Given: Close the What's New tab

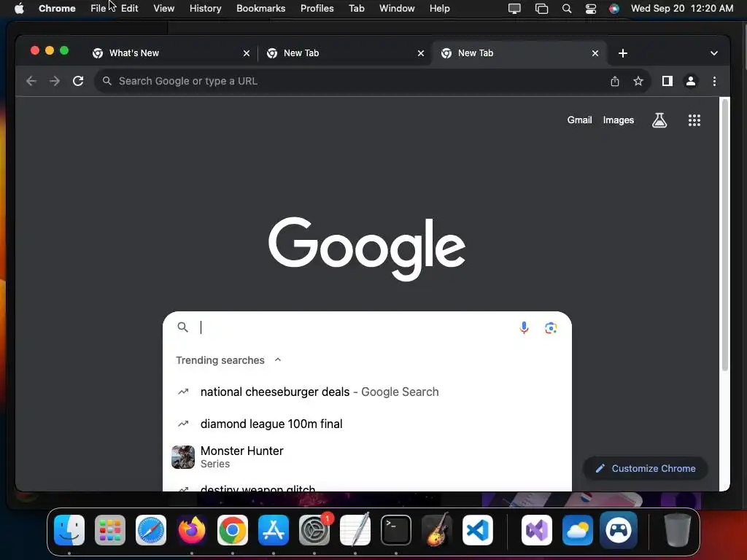Looking at the screenshot, I should 247,53.
